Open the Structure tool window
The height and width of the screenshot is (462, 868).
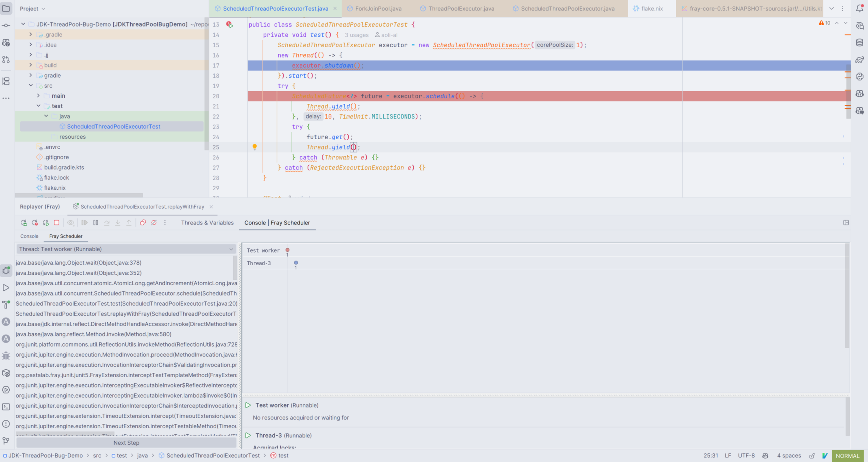6,81
